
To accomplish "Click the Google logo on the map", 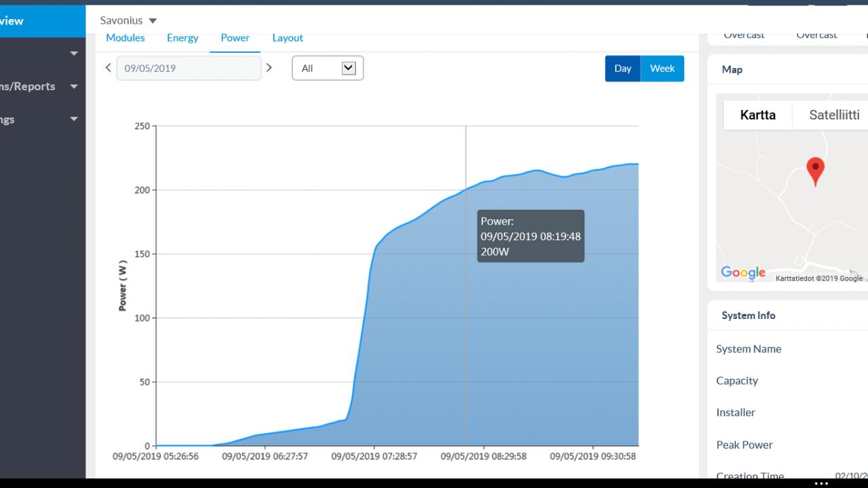I will (743, 273).
